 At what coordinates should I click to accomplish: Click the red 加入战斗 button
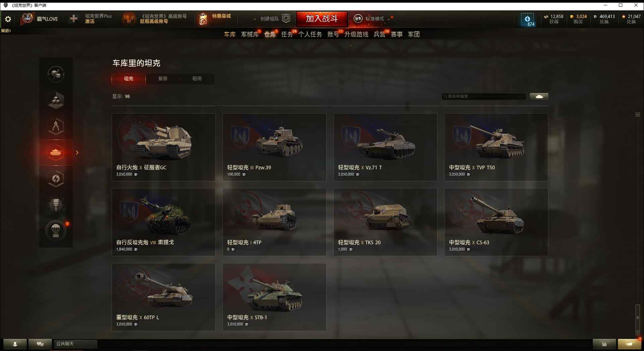point(322,19)
